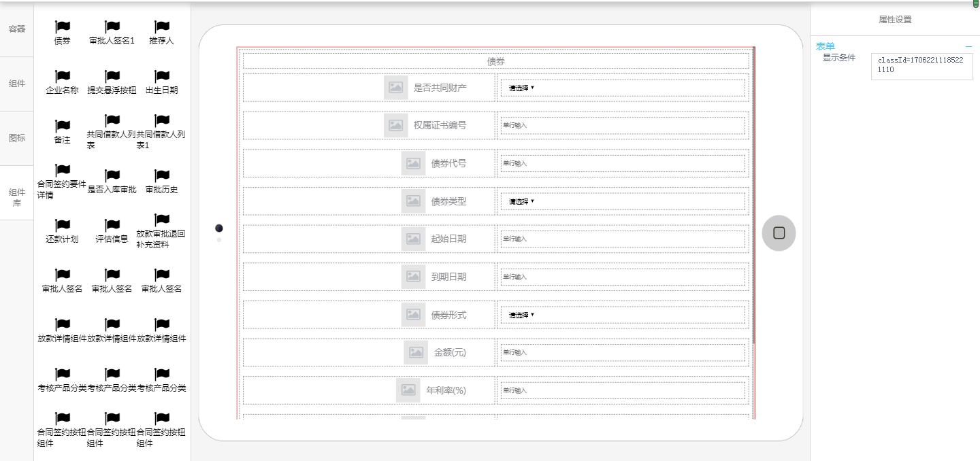This screenshot has height=461, width=980.
Task: Open the 组件 tab
Action: [17, 84]
